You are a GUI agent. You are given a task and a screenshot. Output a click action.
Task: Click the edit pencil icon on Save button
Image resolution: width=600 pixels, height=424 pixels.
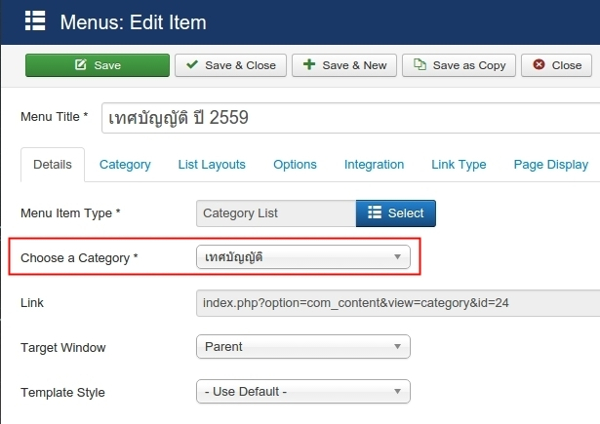coord(80,64)
